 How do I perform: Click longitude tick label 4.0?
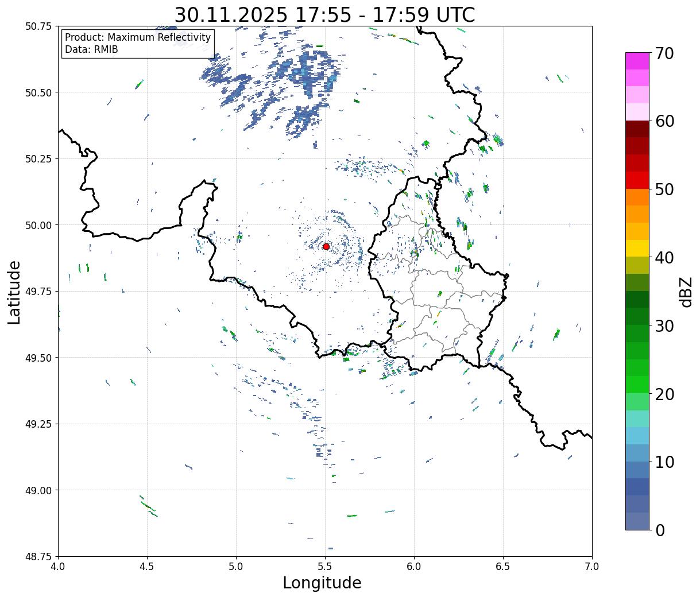pos(58,567)
